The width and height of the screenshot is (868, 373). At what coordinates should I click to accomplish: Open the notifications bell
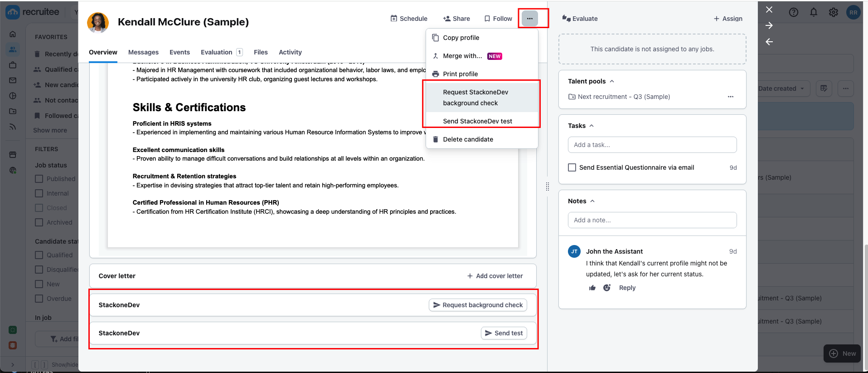[x=814, y=12]
